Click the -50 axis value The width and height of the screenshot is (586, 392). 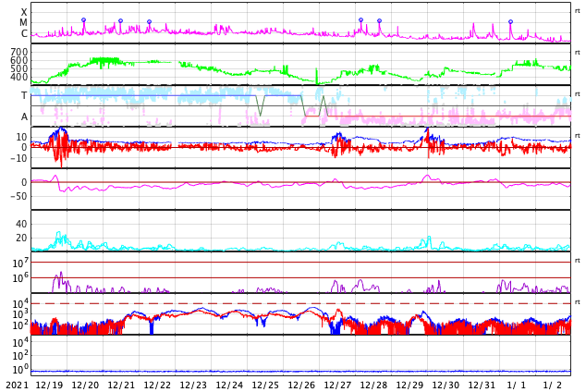point(19,196)
